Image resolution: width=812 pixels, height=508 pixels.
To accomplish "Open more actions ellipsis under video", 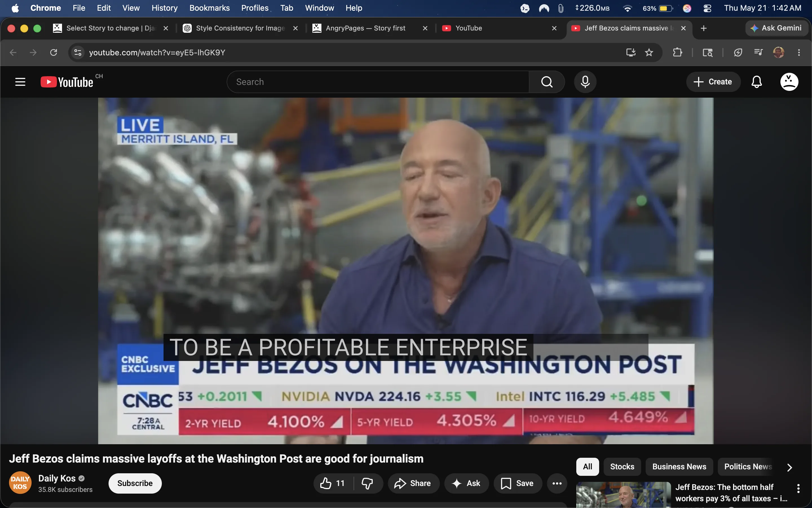I will pyautogui.click(x=557, y=483).
